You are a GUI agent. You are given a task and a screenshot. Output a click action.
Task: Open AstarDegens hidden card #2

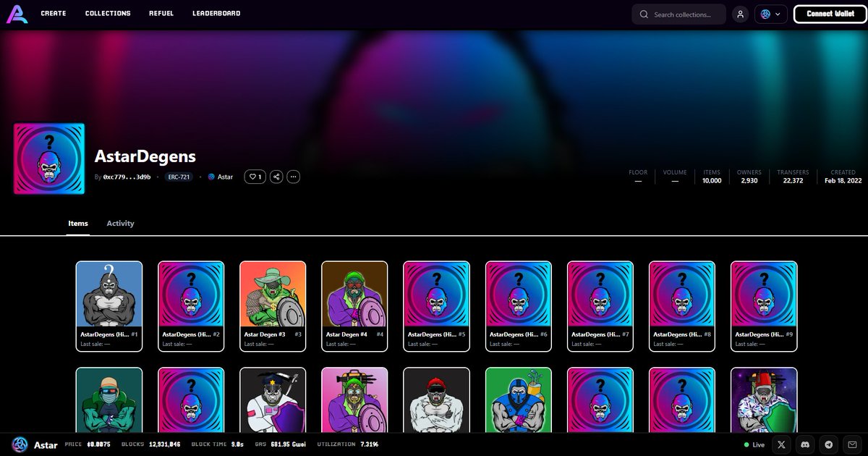[x=191, y=306]
